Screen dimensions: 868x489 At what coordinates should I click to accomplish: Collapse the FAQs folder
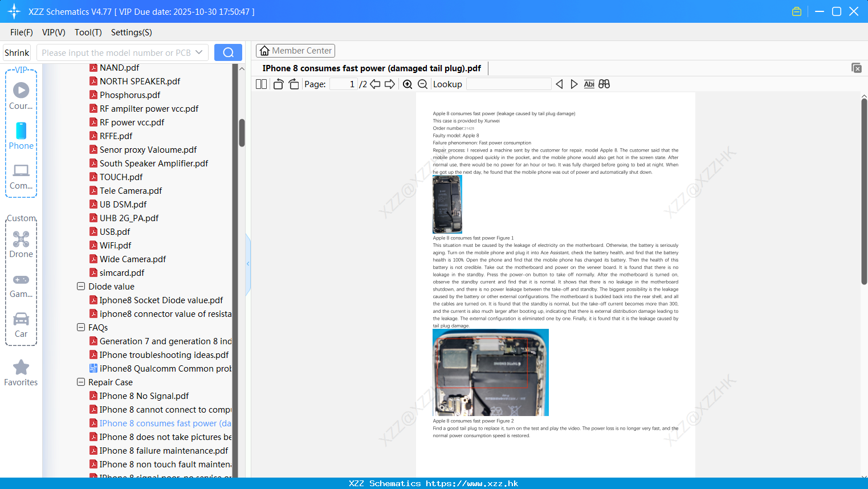click(81, 327)
